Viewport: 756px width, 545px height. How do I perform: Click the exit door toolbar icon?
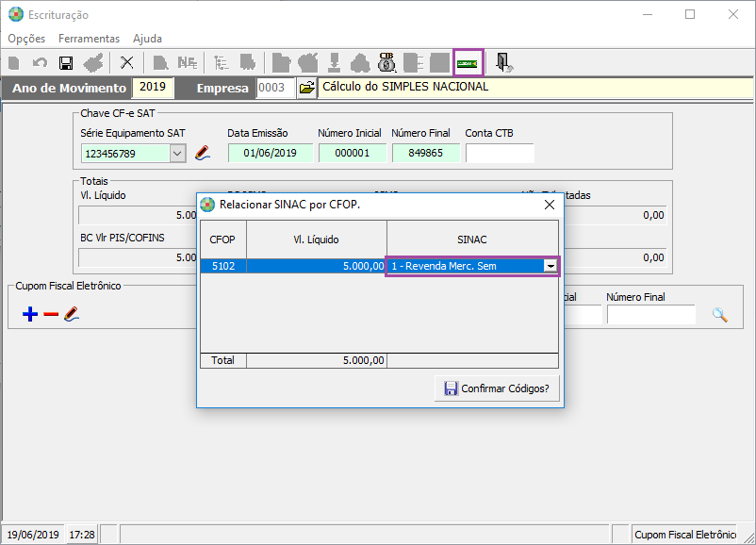[x=503, y=62]
